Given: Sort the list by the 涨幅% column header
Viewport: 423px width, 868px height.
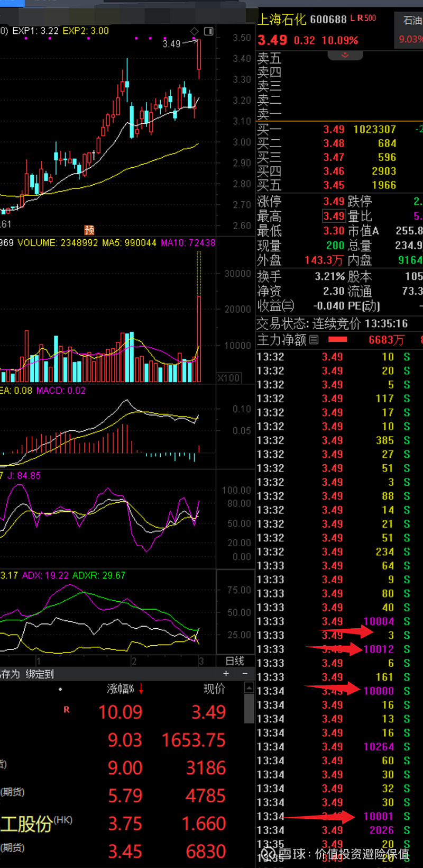Looking at the screenshot, I should tap(121, 689).
